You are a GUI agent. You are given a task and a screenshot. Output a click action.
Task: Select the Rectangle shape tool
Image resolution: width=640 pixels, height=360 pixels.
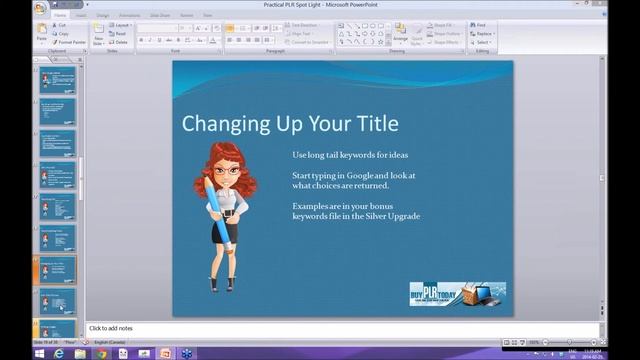pyautogui.click(x=364, y=26)
